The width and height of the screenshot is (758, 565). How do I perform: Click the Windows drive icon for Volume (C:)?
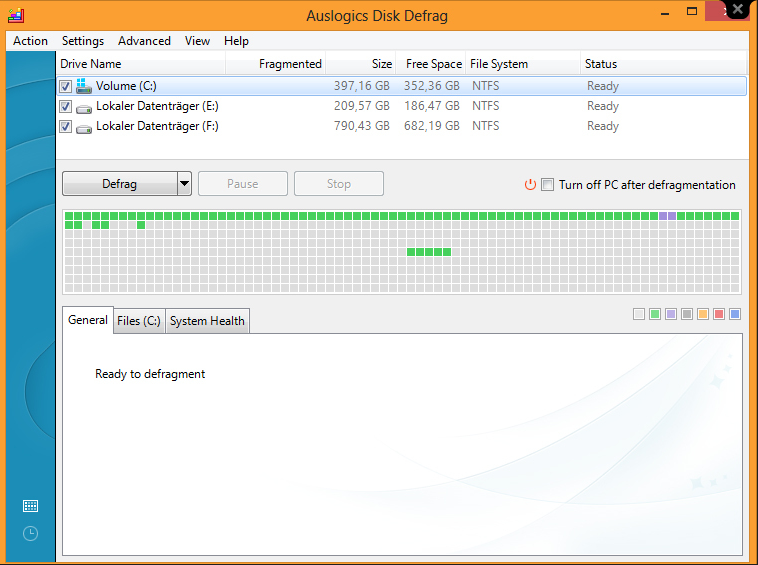(x=84, y=86)
